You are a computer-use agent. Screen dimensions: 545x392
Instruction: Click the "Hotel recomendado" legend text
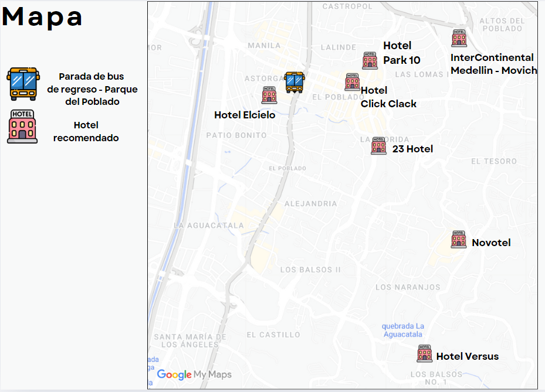tap(86, 132)
